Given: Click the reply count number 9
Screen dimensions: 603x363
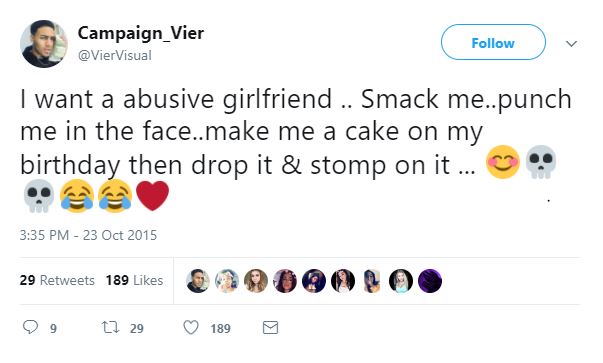Looking at the screenshot, I should 53,328.
